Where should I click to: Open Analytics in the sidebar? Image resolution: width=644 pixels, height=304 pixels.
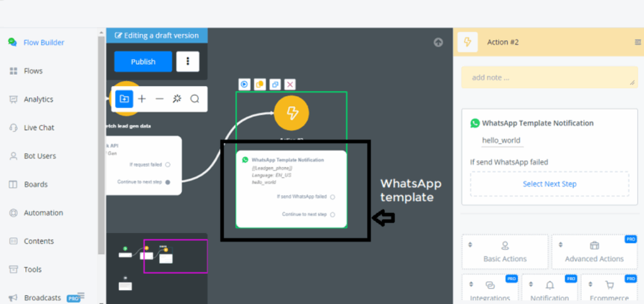(x=38, y=99)
